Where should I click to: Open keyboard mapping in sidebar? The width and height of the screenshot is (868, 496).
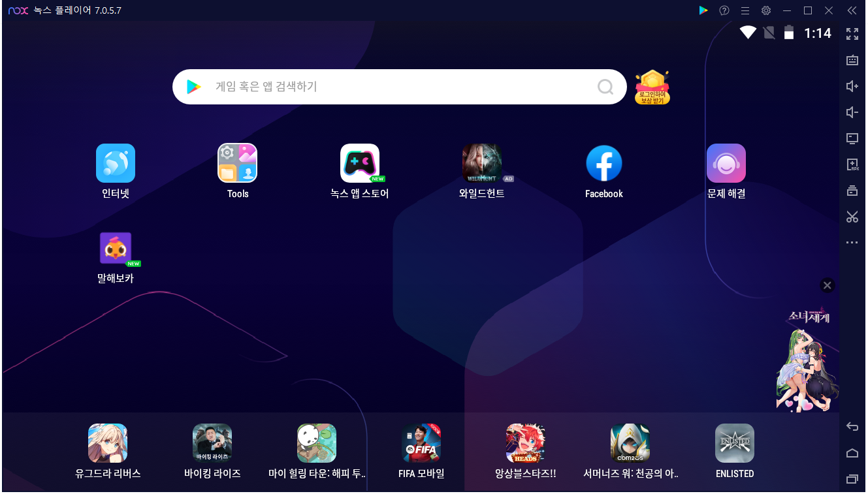852,60
